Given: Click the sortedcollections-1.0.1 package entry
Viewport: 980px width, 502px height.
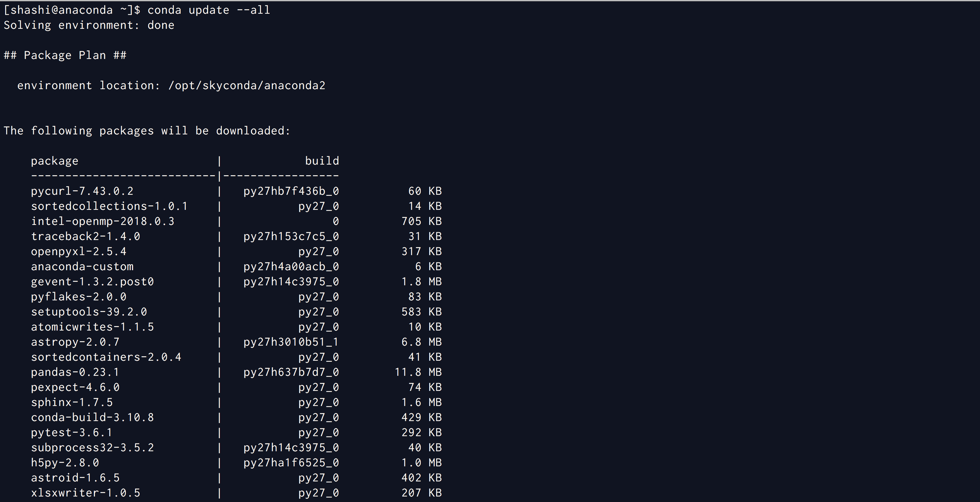Looking at the screenshot, I should tap(109, 206).
